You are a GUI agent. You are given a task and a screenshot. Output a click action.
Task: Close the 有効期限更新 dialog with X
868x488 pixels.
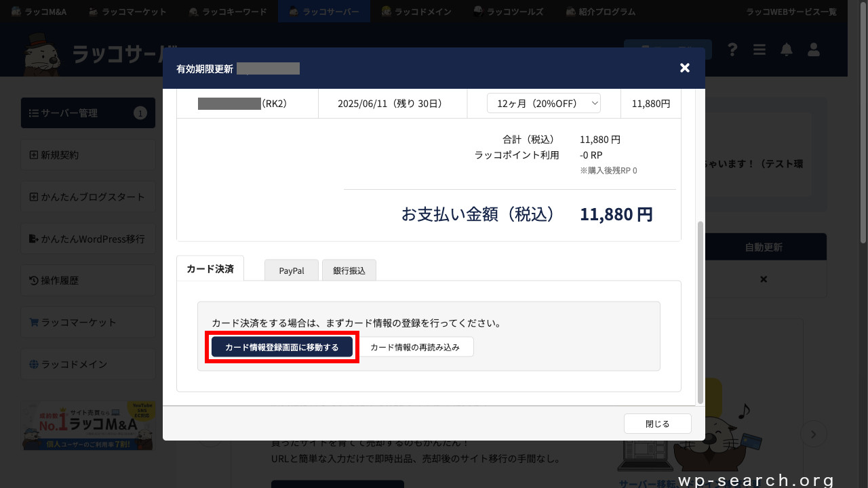(685, 68)
